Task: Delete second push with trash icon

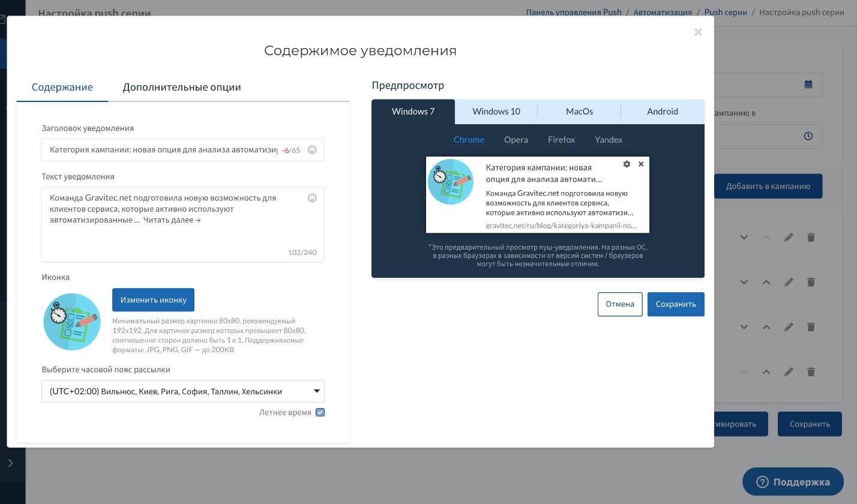Action: point(811,282)
